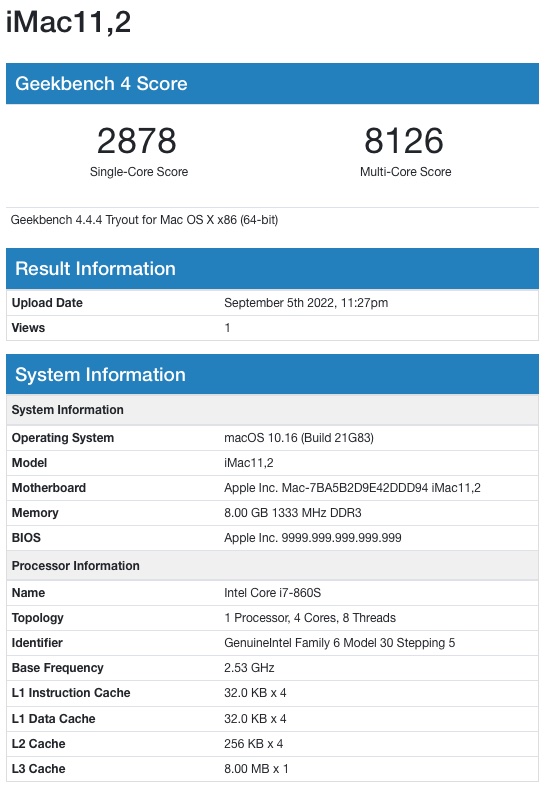
Task: Select the 2.53 GHz value
Action: click(249, 668)
